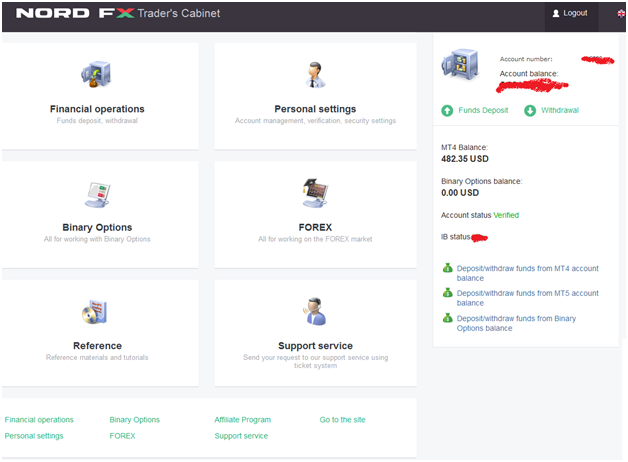
Task: Click the account safe icon in sidebar
Action: [x=460, y=64]
